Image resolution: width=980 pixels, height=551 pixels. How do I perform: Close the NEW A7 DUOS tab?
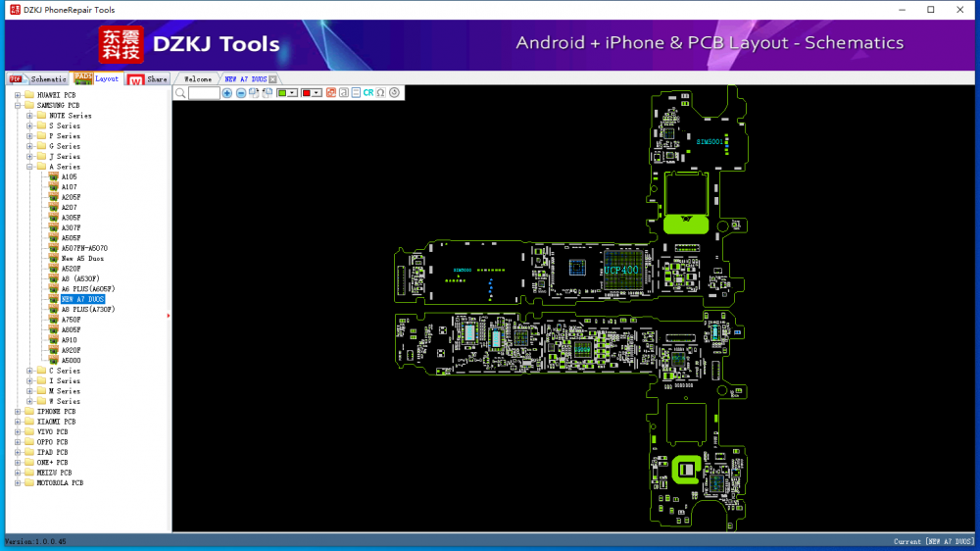tap(272, 78)
